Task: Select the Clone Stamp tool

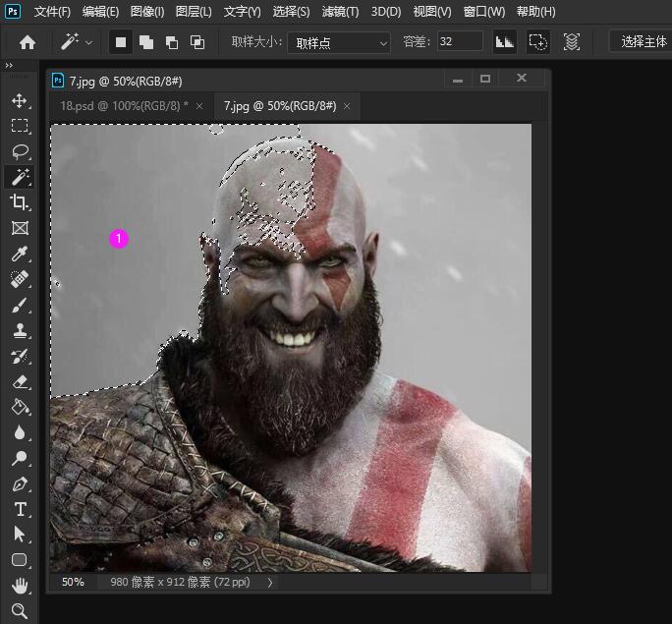Action: point(20,330)
